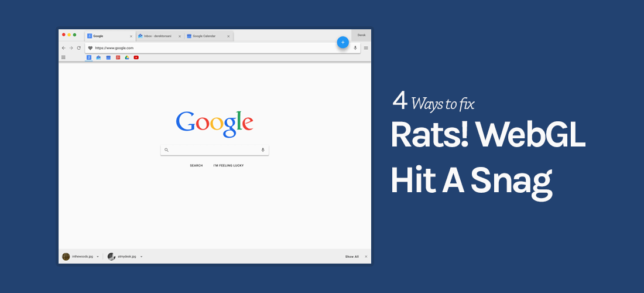644x293 pixels.
Task: Reload the page with the refresh icon
Action: (79, 48)
